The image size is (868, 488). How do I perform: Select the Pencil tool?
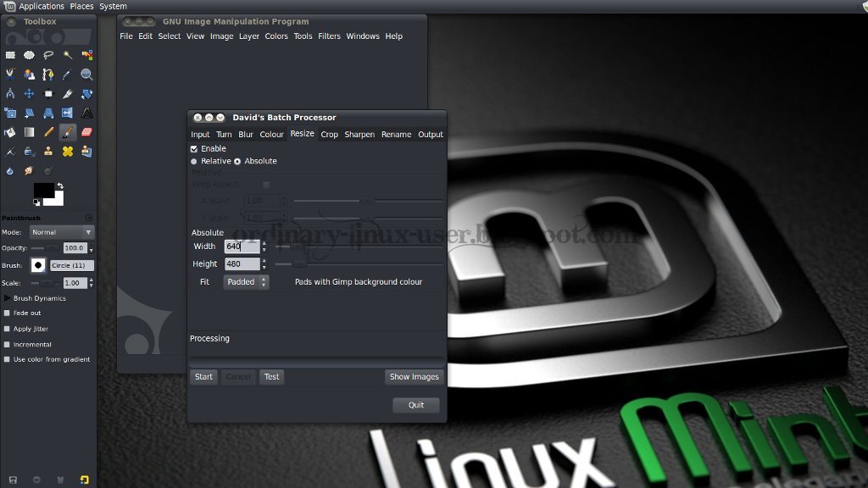point(48,132)
